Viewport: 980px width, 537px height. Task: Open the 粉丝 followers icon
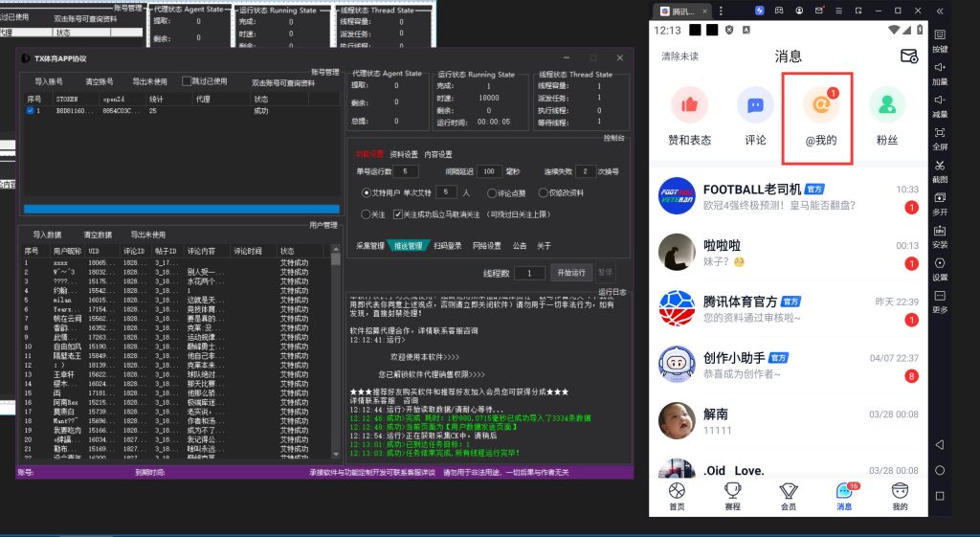886,106
